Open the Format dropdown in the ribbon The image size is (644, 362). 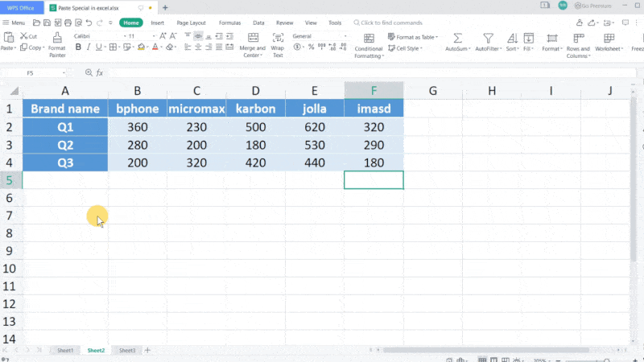coord(552,43)
